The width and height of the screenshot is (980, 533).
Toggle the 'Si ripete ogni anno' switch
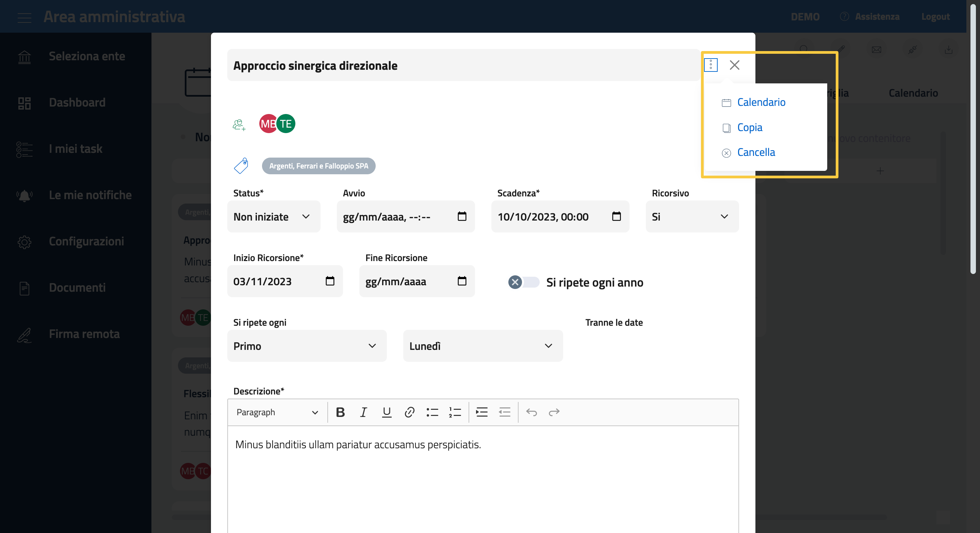(x=523, y=282)
